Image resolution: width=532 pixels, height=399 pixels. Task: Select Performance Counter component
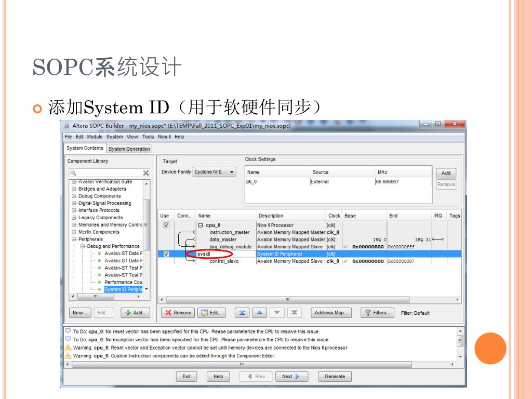(123, 282)
